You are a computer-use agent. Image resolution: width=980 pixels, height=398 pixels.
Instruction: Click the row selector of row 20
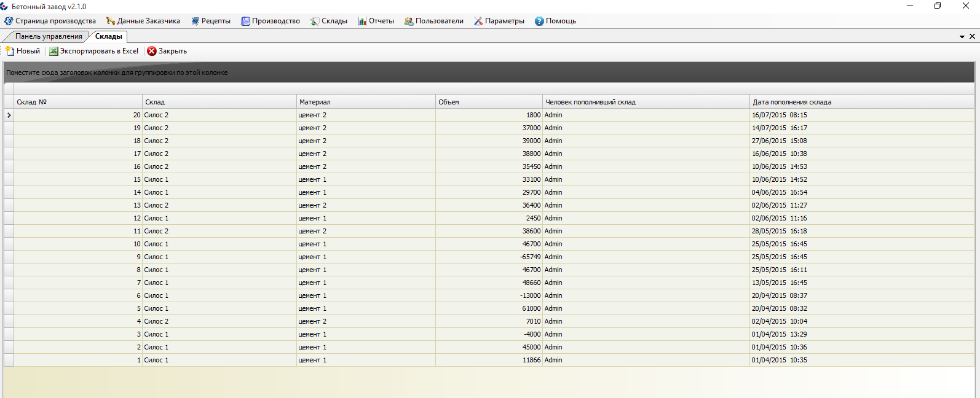[x=9, y=115]
